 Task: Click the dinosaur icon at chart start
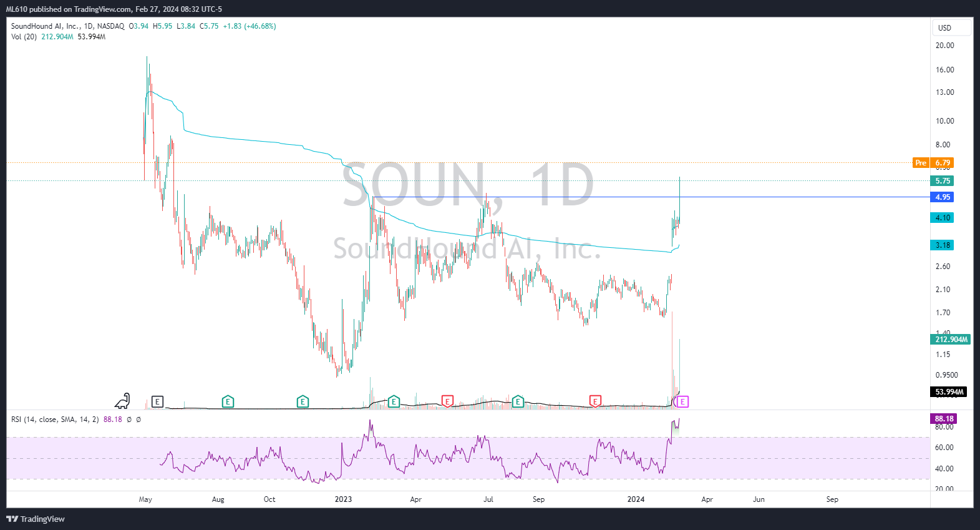click(123, 401)
